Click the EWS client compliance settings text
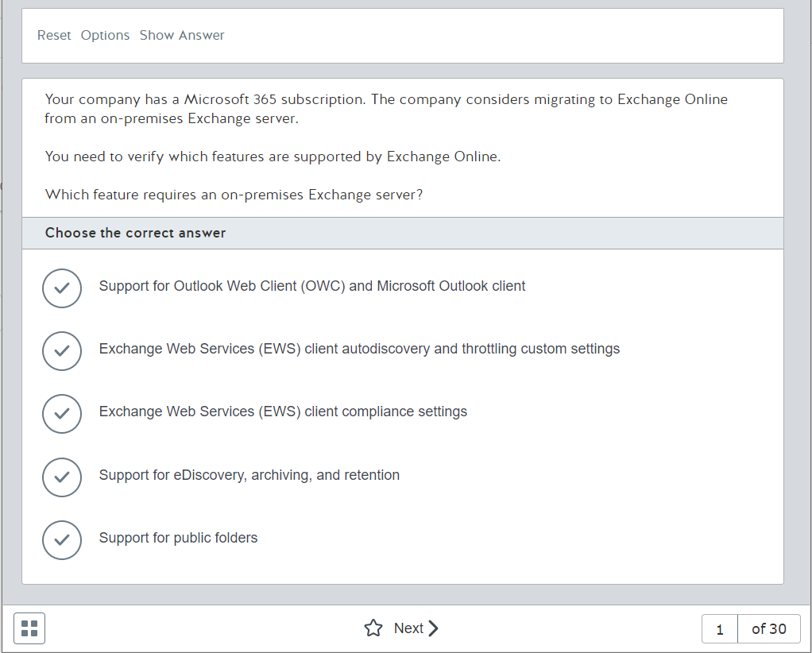The height and width of the screenshot is (653, 812). 283,412
